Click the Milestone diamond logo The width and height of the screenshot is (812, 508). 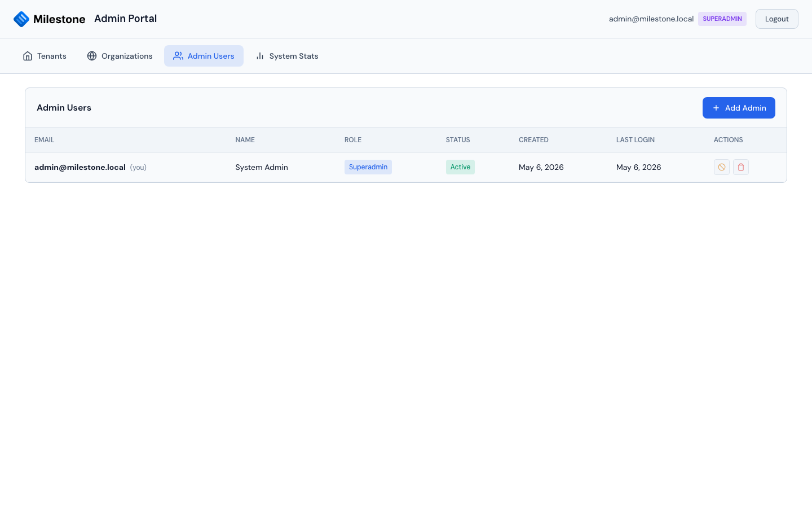(x=21, y=19)
